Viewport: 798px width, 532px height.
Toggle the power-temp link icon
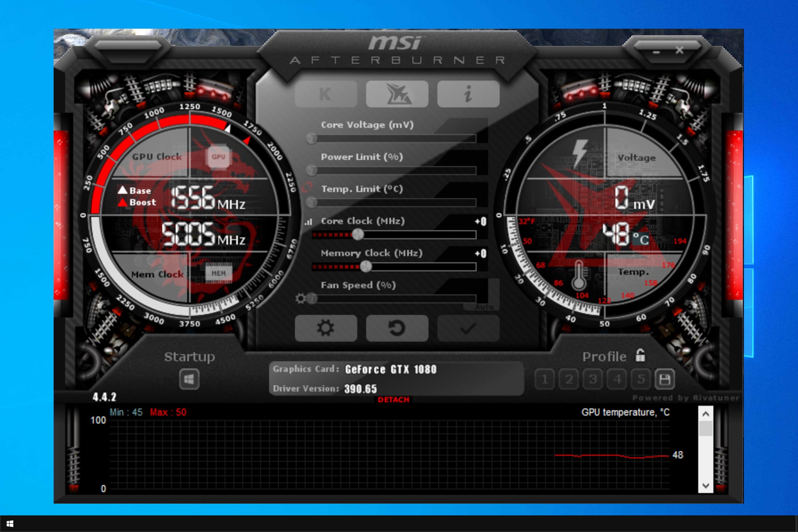click(307, 188)
